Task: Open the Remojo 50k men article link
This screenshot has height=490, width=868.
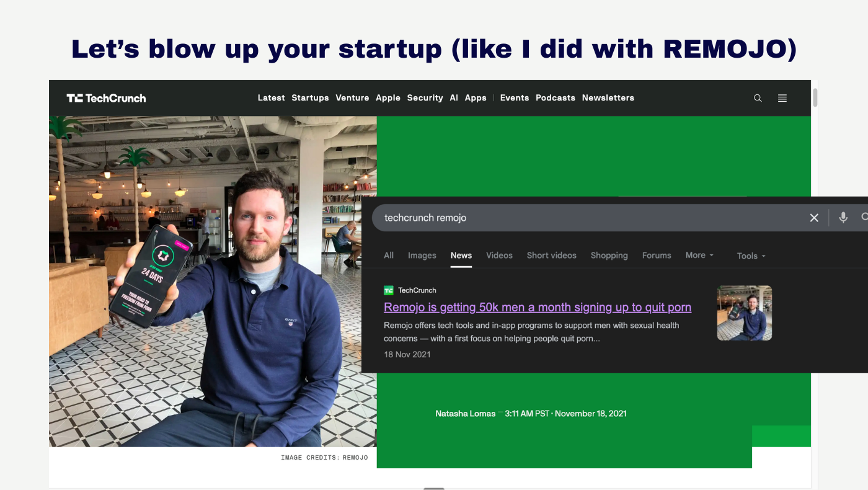Action: [537, 307]
